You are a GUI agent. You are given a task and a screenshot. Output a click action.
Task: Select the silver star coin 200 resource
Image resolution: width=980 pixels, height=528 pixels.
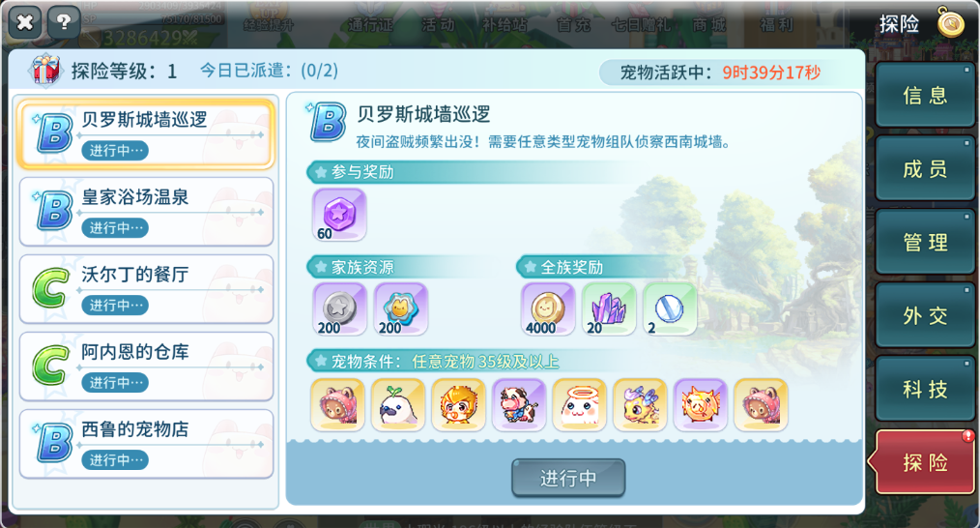point(339,309)
